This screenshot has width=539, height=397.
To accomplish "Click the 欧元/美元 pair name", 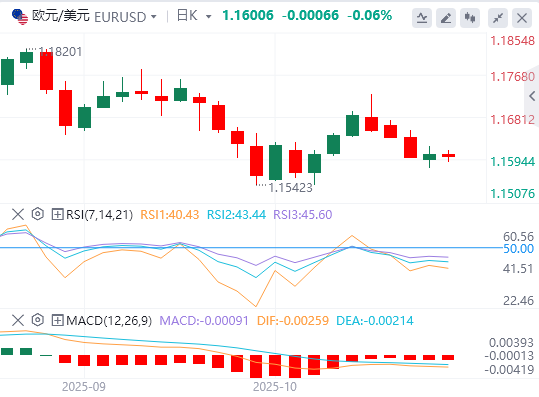I will [61, 16].
